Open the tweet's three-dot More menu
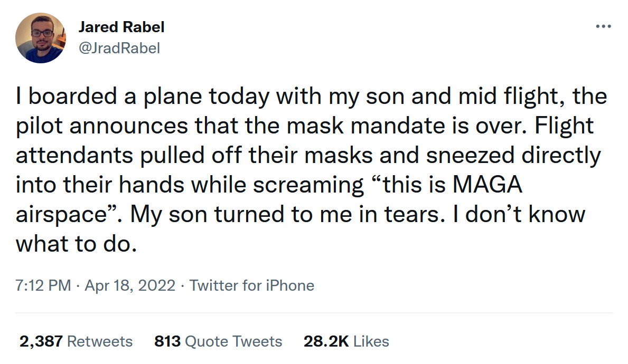The image size is (628, 364). tap(603, 26)
